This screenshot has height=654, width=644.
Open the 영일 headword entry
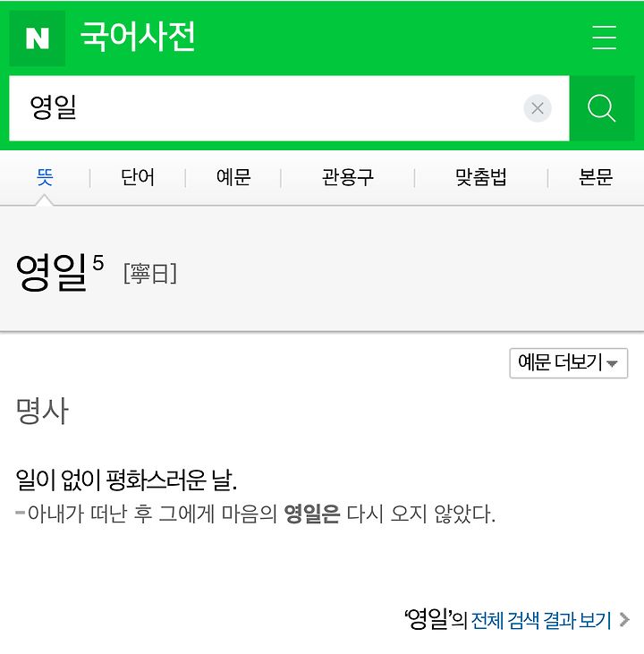coord(51,273)
